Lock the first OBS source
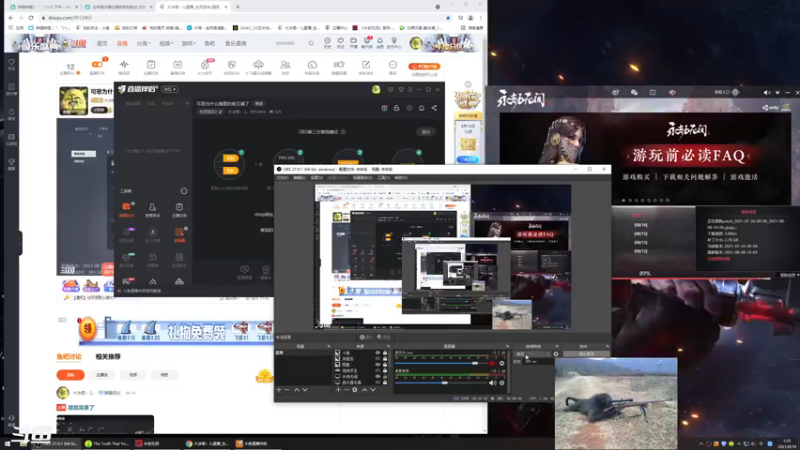 [x=385, y=353]
